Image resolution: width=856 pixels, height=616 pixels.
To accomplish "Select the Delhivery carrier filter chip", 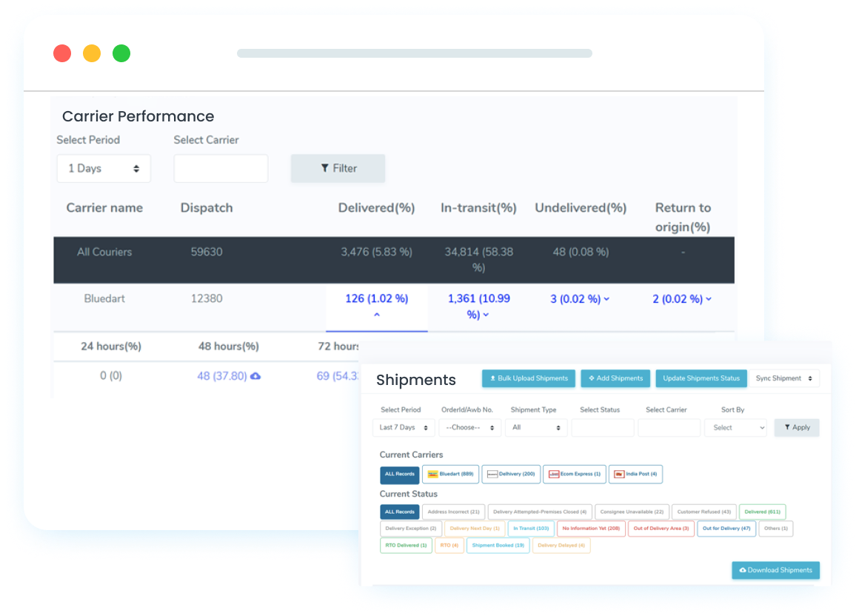I will point(511,474).
